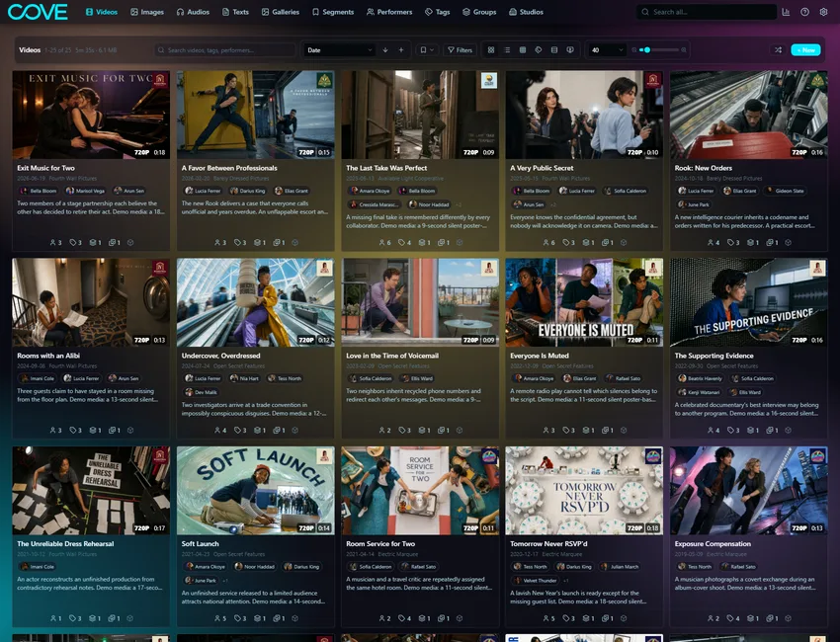Open The Supporting Evidence thumbnail

click(x=748, y=302)
